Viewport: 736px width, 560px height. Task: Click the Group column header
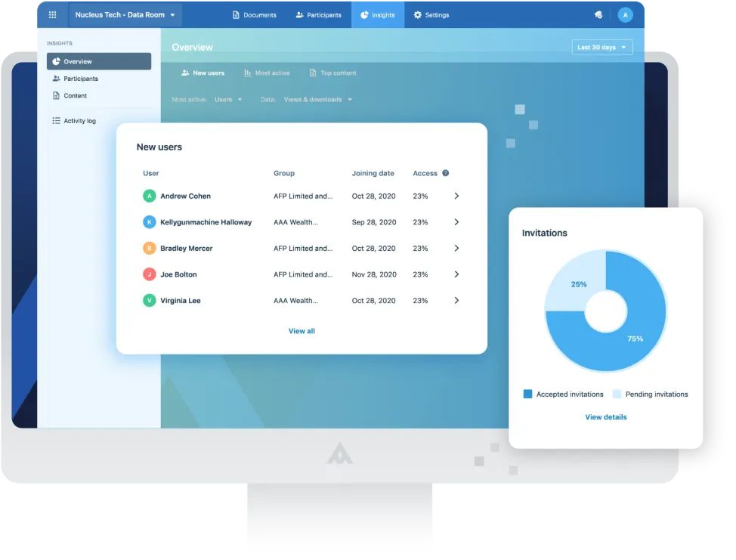[284, 173]
